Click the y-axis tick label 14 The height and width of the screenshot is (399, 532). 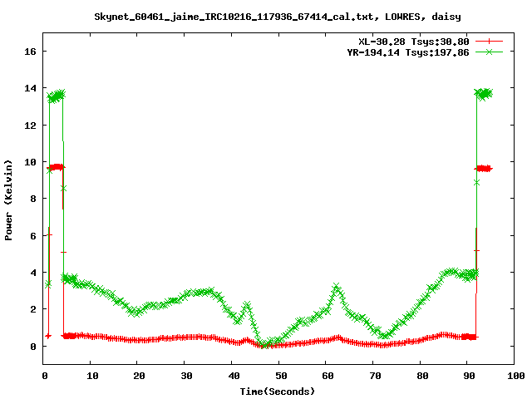point(30,88)
